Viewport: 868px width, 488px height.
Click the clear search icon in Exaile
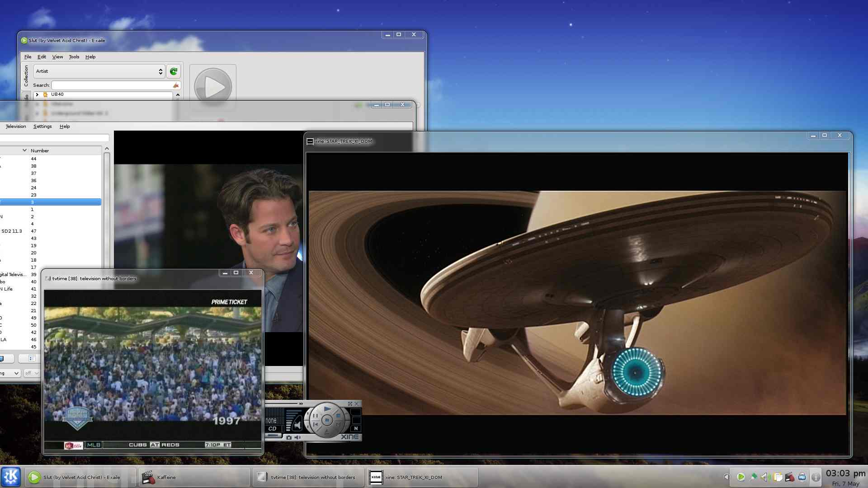tap(176, 85)
